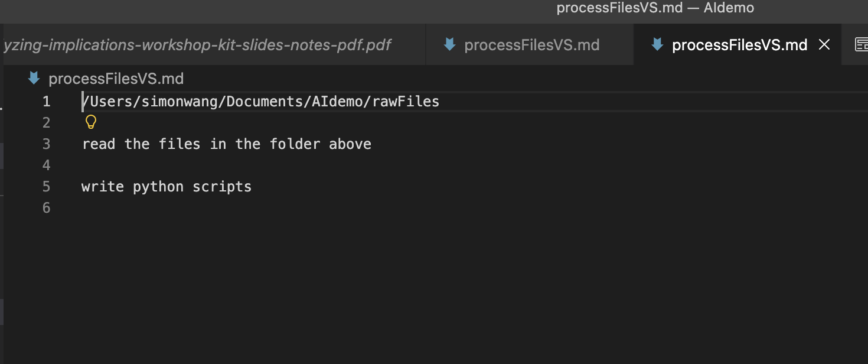Click the text 'write python scripts'
Viewport: 868px width, 364px height.
click(166, 186)
